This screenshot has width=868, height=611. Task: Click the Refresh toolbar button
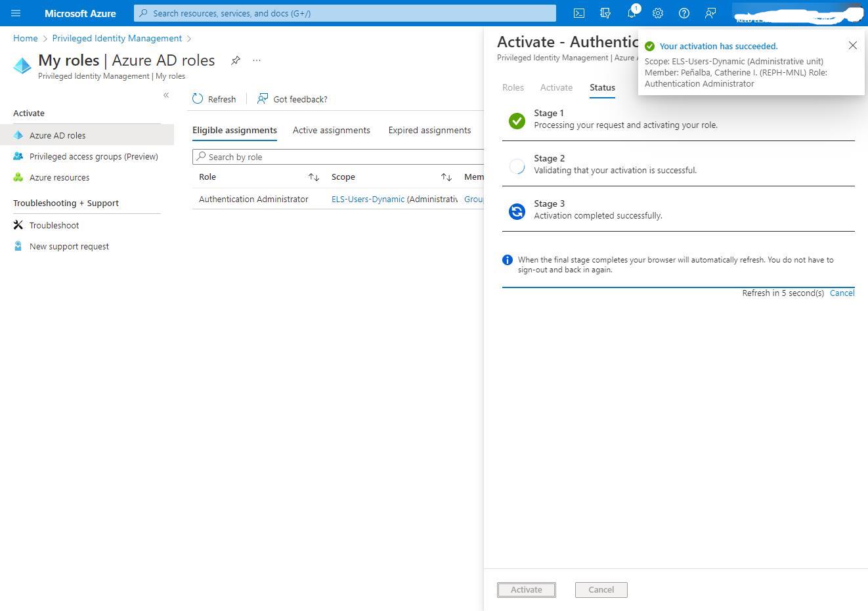point(214,99)
